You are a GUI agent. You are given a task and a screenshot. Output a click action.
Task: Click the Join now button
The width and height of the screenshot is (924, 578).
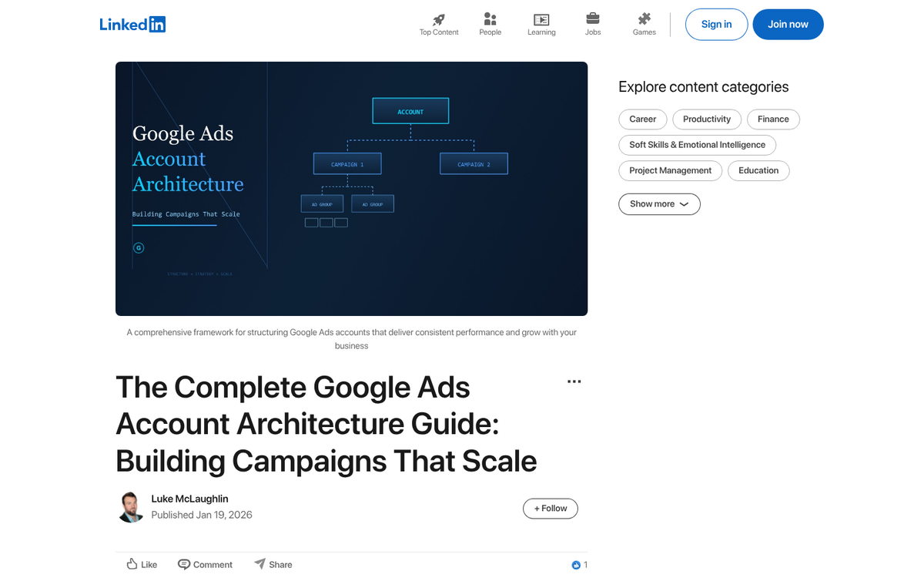[788, 24]
